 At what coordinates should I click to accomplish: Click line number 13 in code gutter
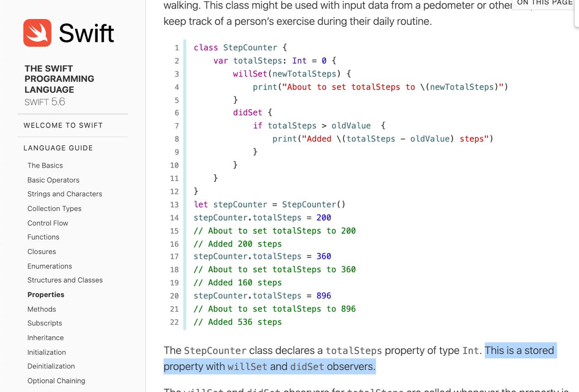click(175, 205)
